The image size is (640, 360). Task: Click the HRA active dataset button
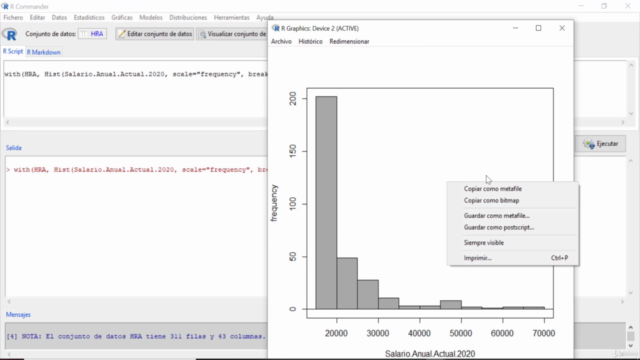[x=93, y=34]
